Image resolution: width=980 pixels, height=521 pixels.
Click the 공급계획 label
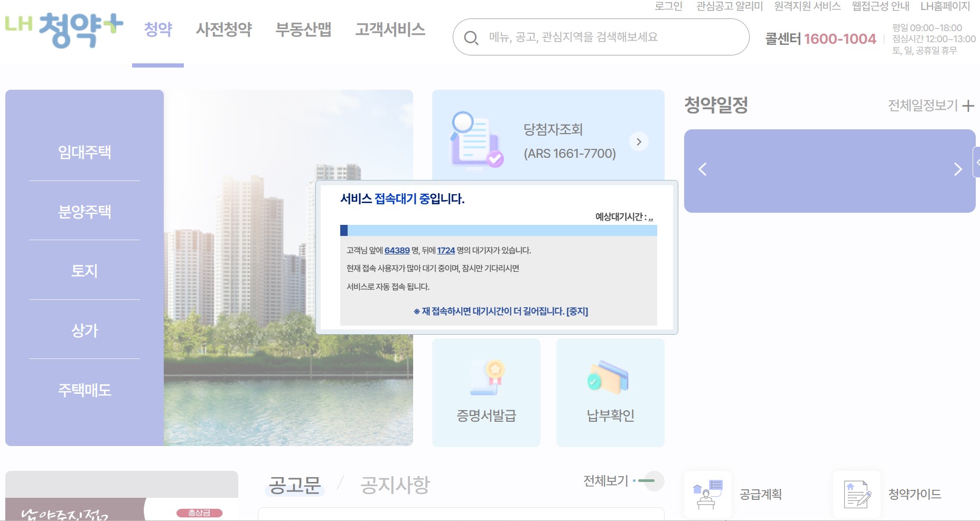click(760, 495)
